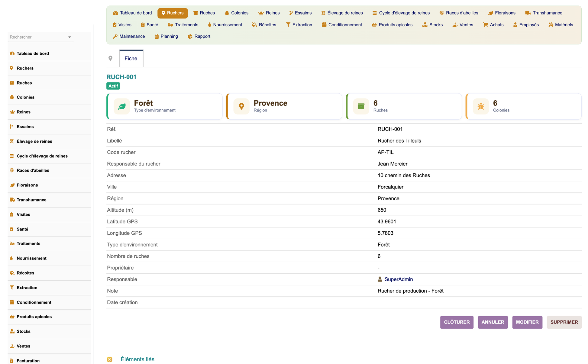
Task: Open Tableau de bord in top menu
Action: 132,13
